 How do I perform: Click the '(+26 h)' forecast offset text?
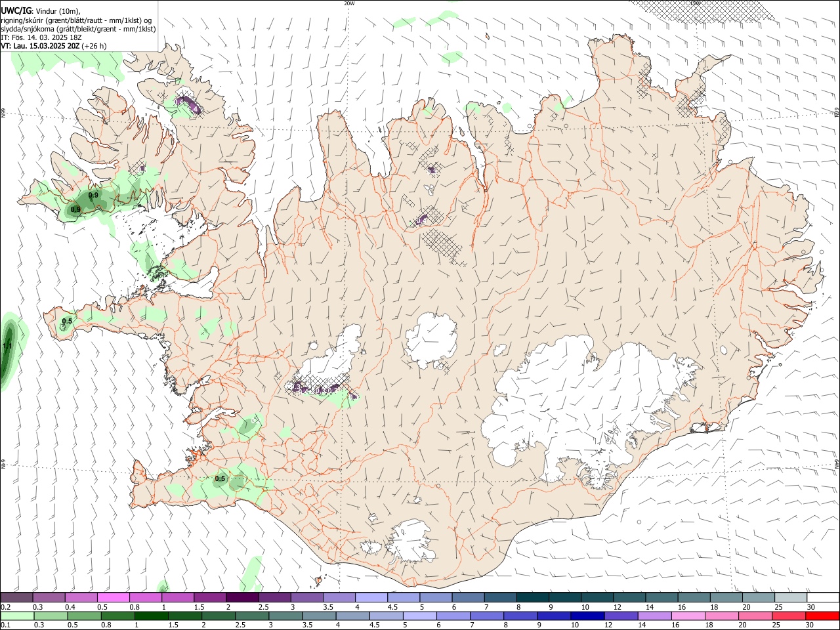coord(94,46)
